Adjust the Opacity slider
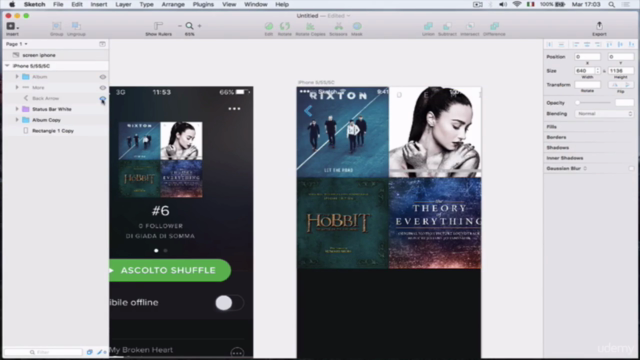This screenshot has width=640, height=360. point(593,103)
